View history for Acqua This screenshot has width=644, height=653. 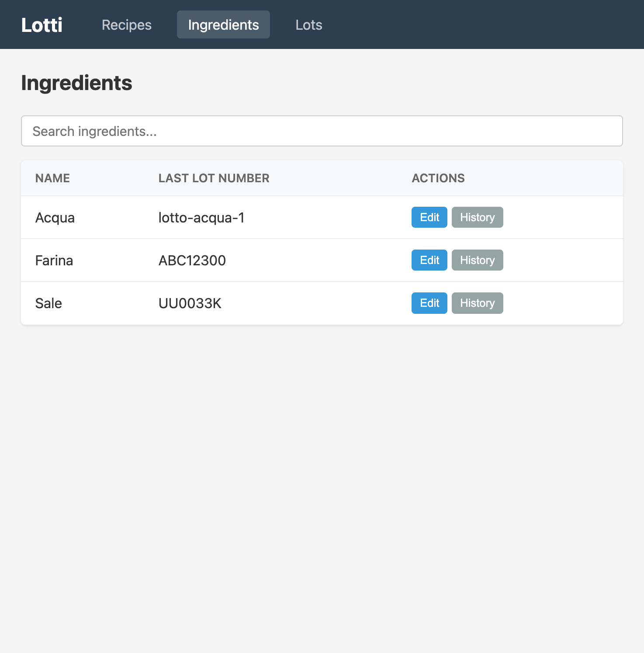[477, 217]
